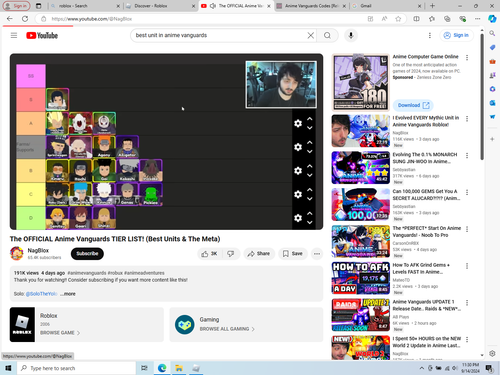Open Edge sidebar settings gear at bottom

click(492, 353)
